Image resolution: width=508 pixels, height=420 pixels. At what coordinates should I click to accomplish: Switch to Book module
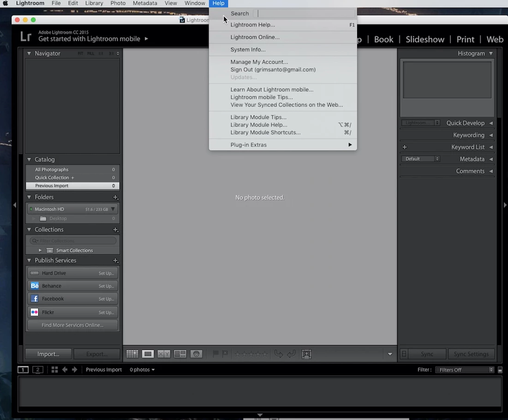[383, 40]
